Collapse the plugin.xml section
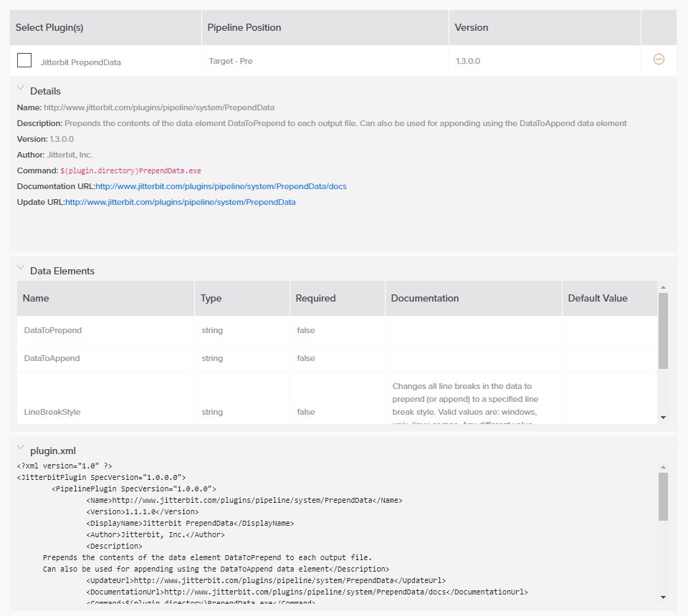 [x=20, y=447]
